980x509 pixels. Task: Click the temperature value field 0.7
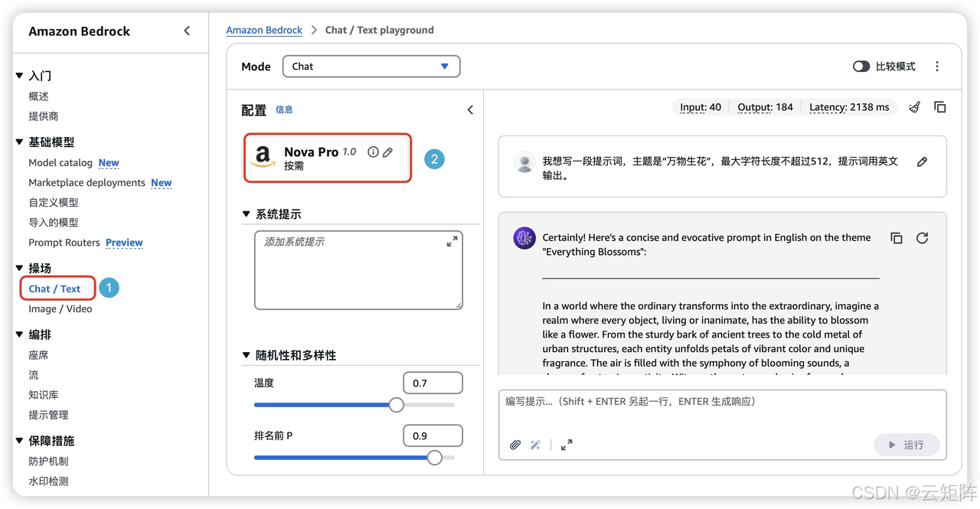coord(433,383)
